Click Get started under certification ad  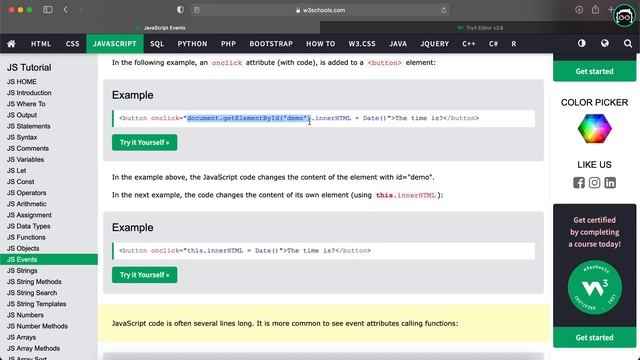(x=594, y=338)
